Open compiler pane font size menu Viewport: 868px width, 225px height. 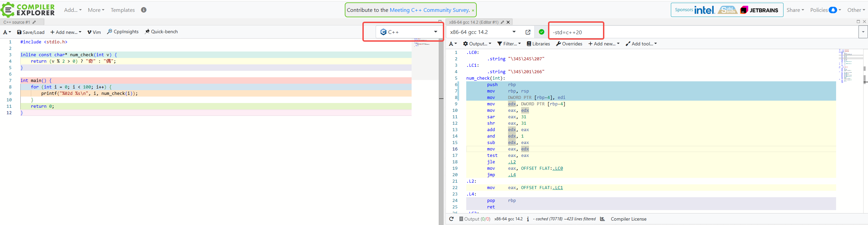453,44
